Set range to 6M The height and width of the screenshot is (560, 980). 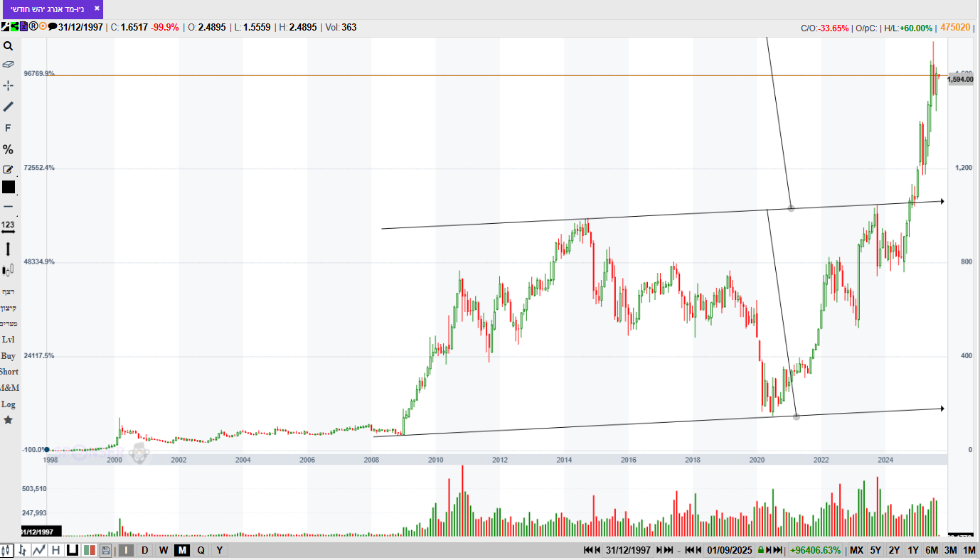click(932, 550)
